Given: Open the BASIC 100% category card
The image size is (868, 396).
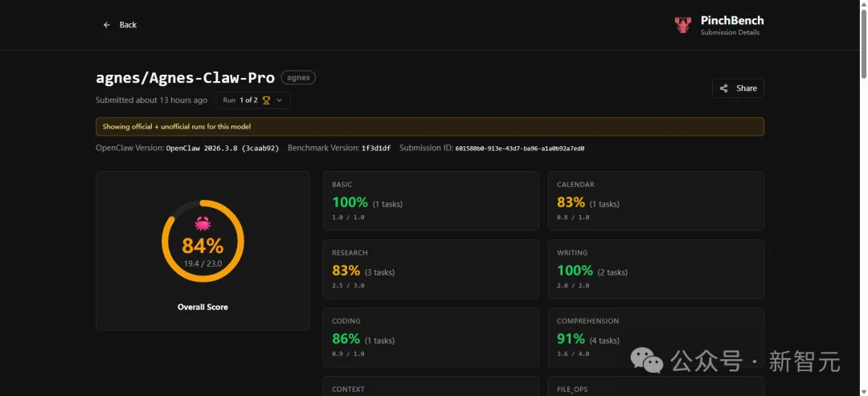Looking at the screenshot, I should pyautogui.click(x=430, y=201).
